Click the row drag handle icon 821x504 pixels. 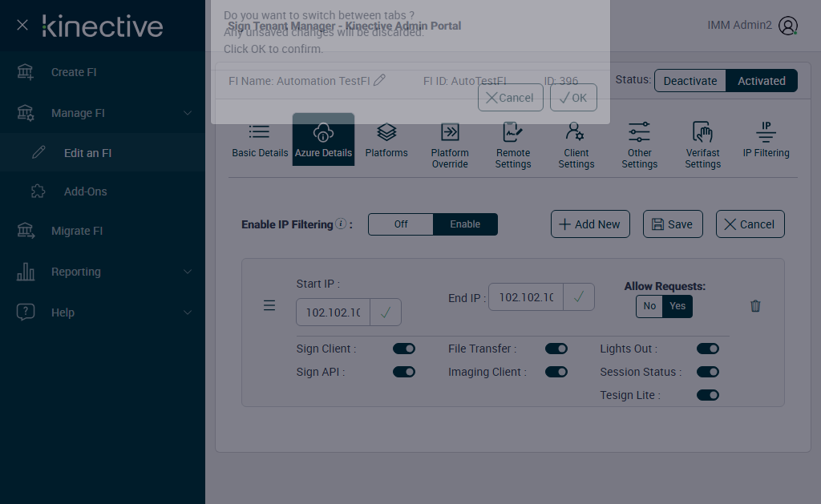[269, 305]
